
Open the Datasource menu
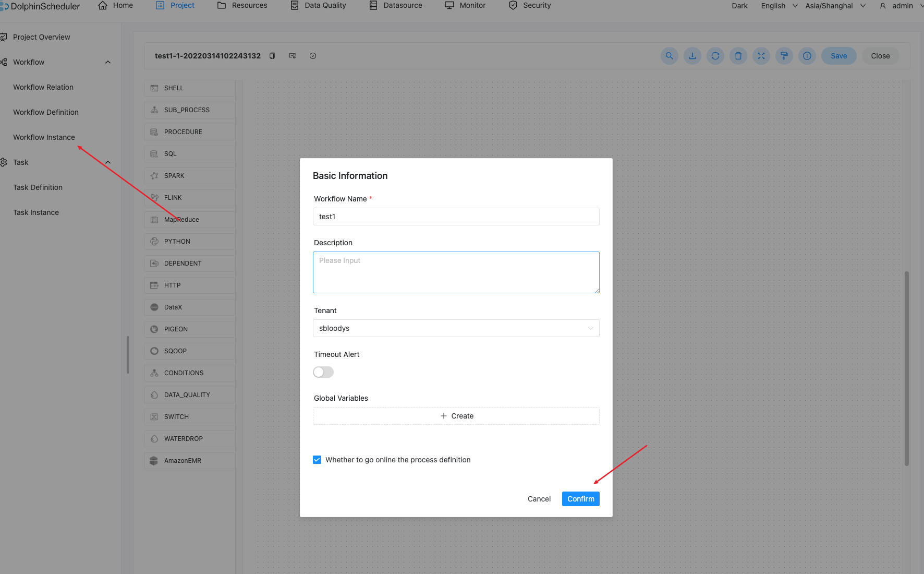(396, 5)
